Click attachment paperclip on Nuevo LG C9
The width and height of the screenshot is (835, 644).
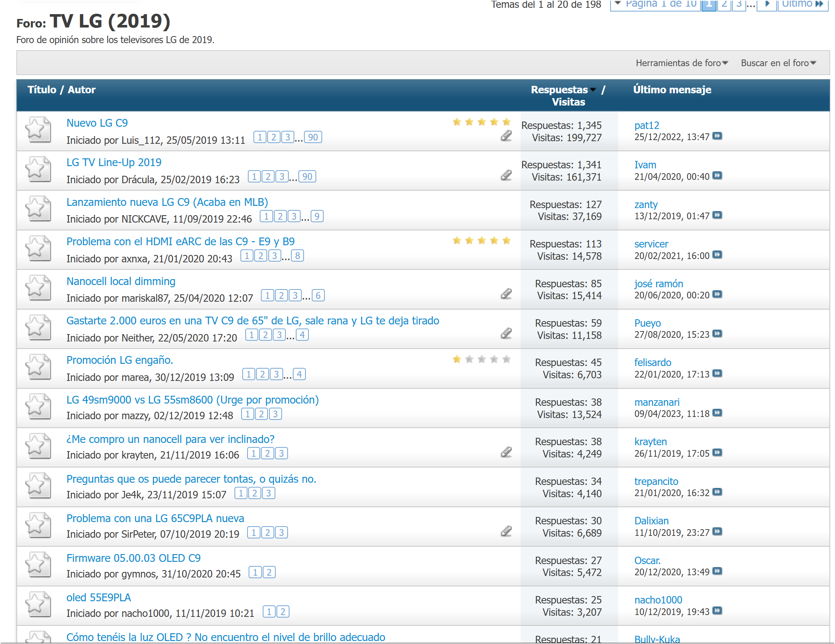506,136
